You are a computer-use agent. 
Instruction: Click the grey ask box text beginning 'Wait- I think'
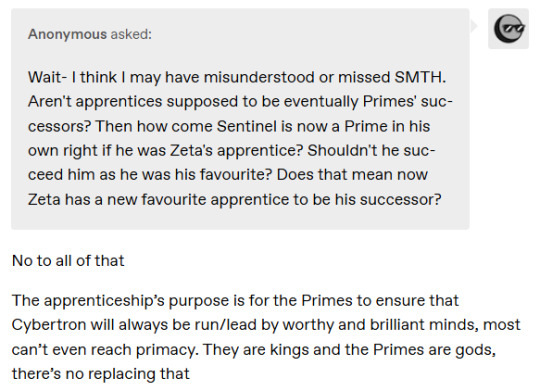(240, 138)
